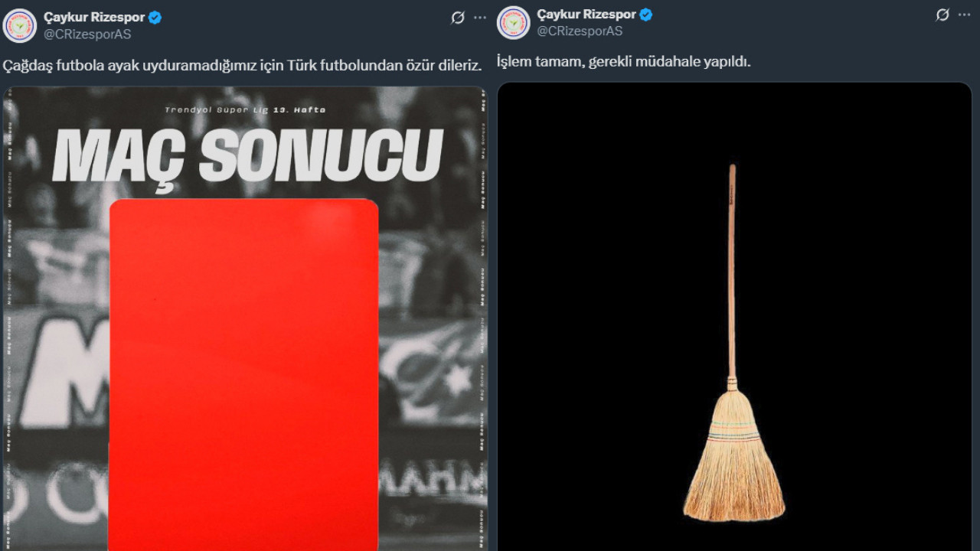Click the 'MAÇ SONUCU' heading in the image
The image size is (980, 551).
pos(247,155)
